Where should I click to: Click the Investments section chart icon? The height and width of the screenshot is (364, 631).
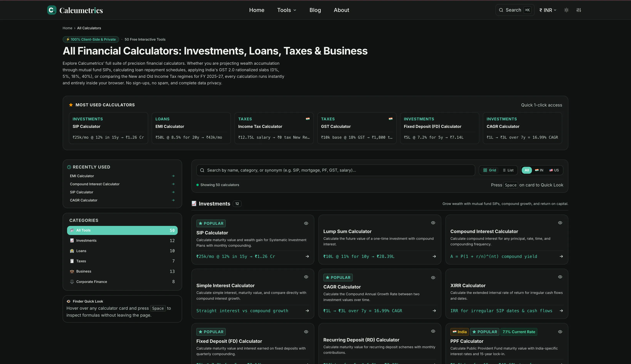point(194,204)
